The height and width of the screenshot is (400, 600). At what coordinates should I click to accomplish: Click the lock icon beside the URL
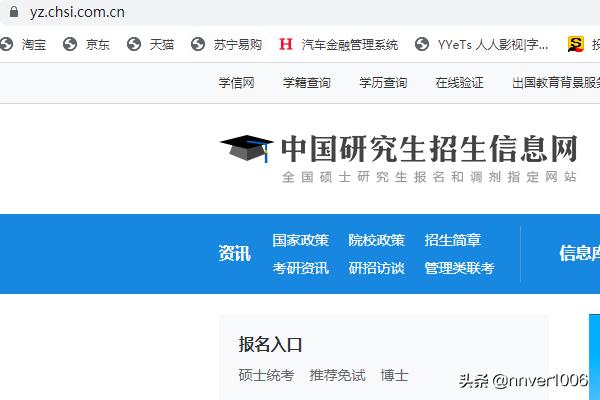click(x=14, y=11)
